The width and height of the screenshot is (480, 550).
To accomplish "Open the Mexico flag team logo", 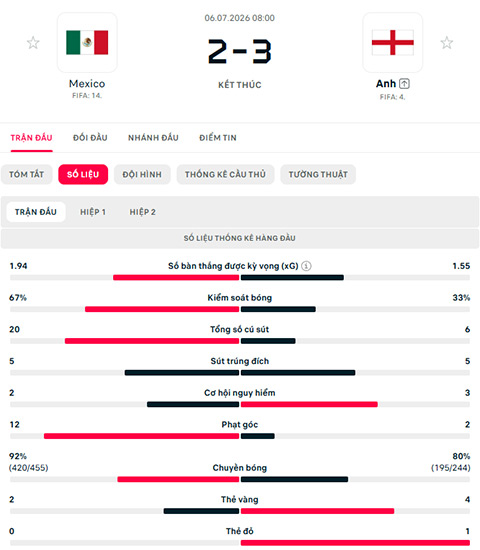I will click(87, 42).
